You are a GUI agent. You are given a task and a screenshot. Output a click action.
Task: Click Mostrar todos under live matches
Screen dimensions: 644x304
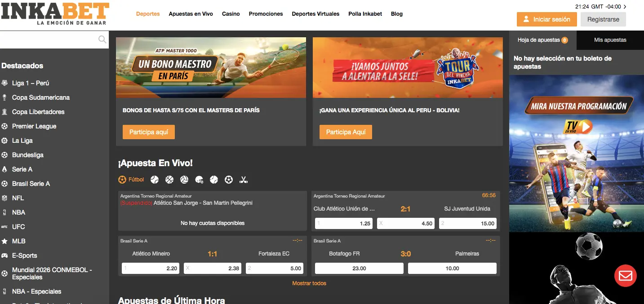(x=309, y=283)
